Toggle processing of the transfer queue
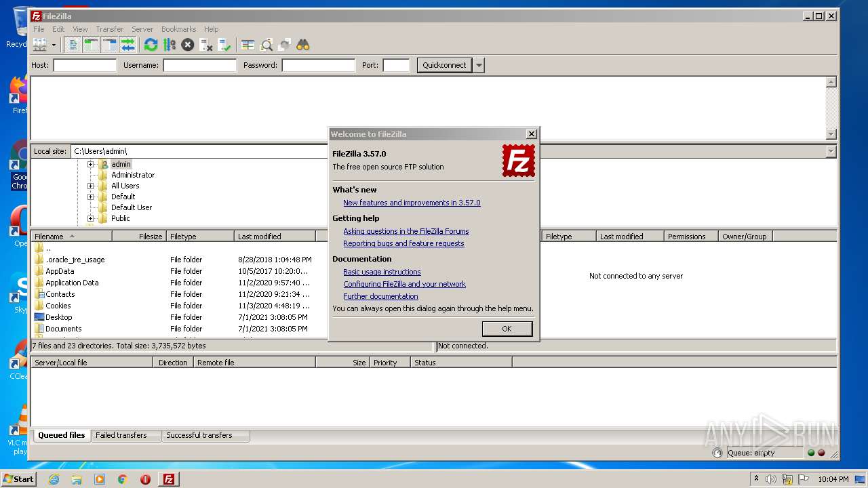Screen dimensions: 868x488 coord(170,45)
